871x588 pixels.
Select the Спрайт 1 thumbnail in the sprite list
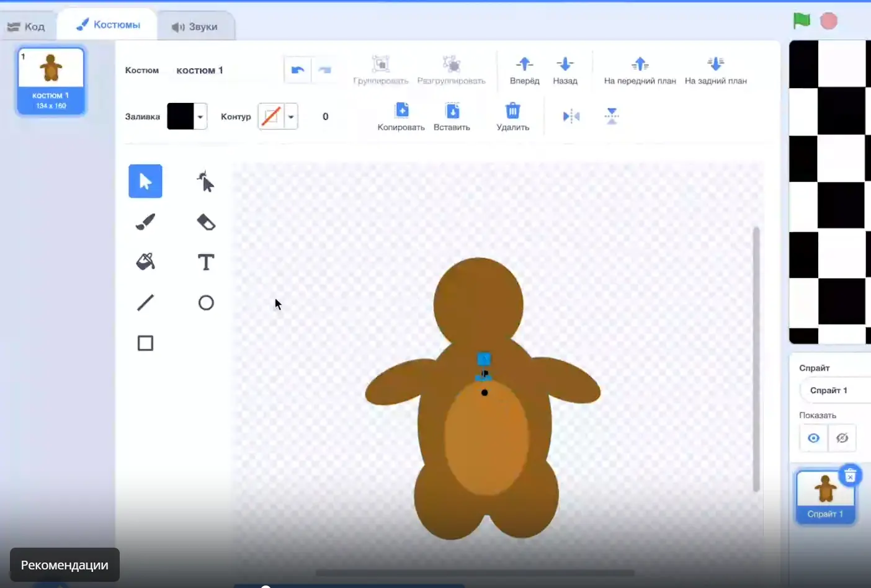click(825, 496)
